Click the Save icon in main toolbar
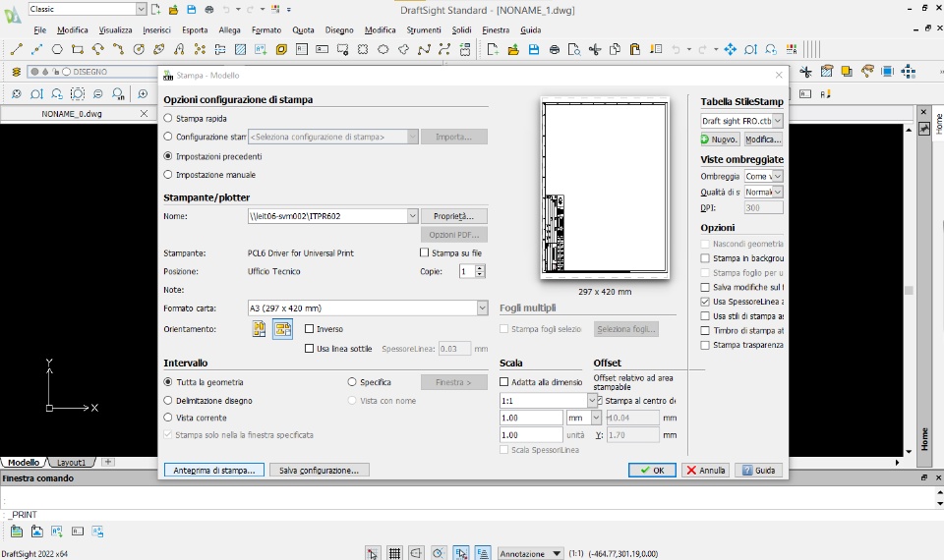The height and width of the screenshot is (560, 944). [x=533, y=49]
